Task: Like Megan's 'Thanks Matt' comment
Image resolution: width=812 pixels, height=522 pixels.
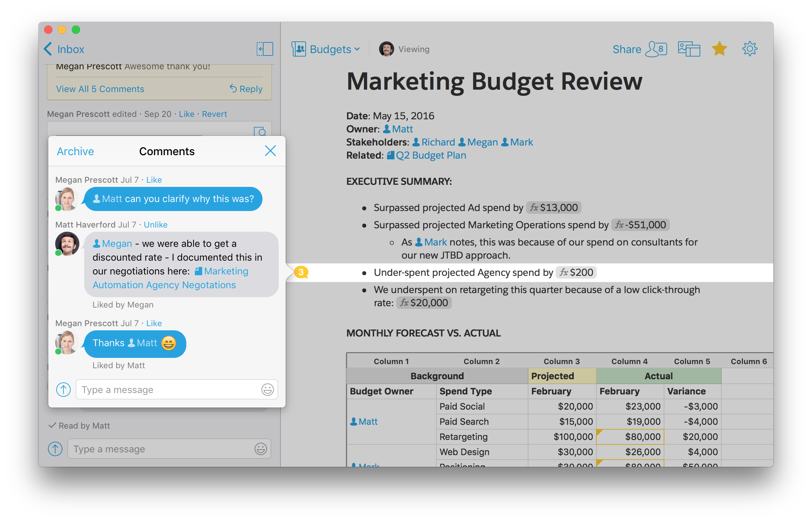Action: (154, 323)
